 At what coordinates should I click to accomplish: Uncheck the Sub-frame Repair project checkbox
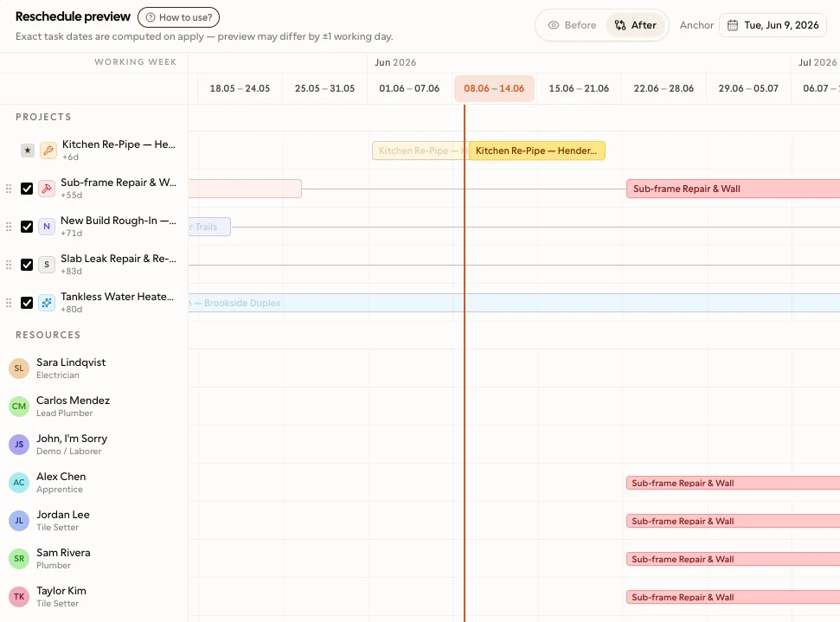27,189
